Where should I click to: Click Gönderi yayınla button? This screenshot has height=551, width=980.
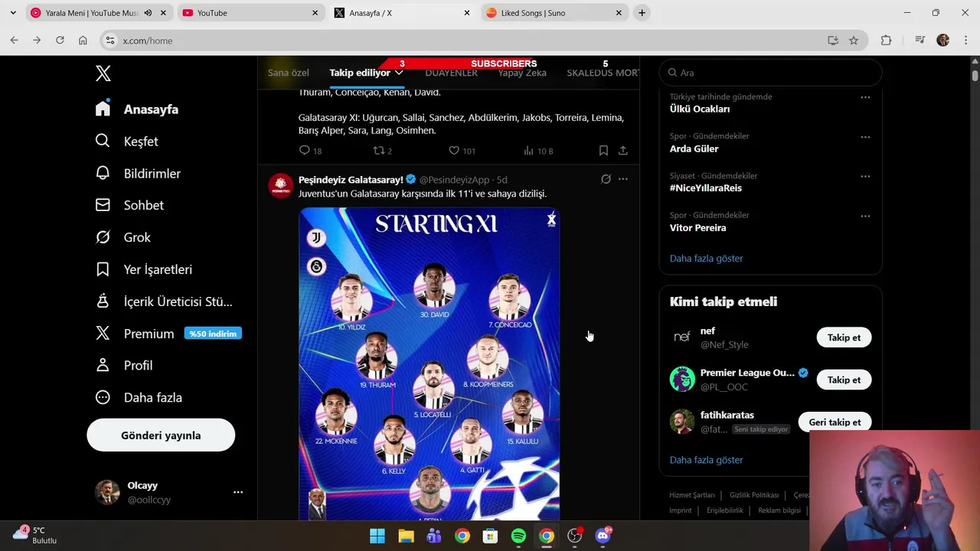coord(161,435)
